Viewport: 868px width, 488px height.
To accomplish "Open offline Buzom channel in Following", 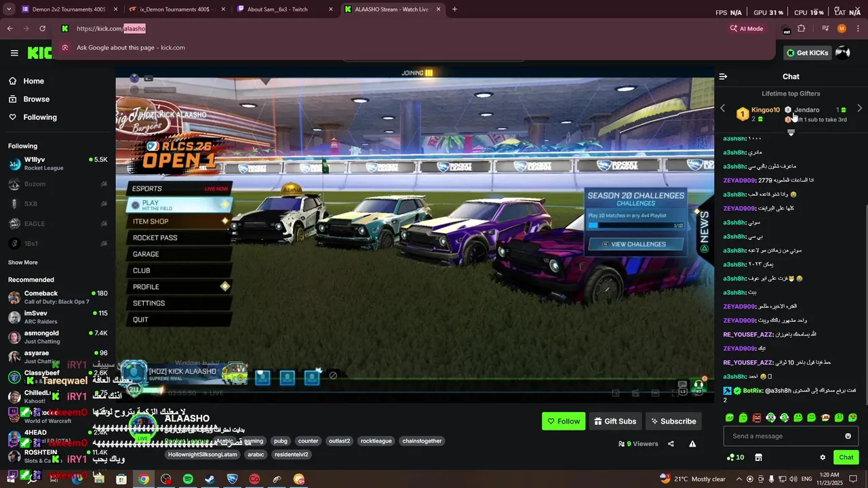I will 58,184.
